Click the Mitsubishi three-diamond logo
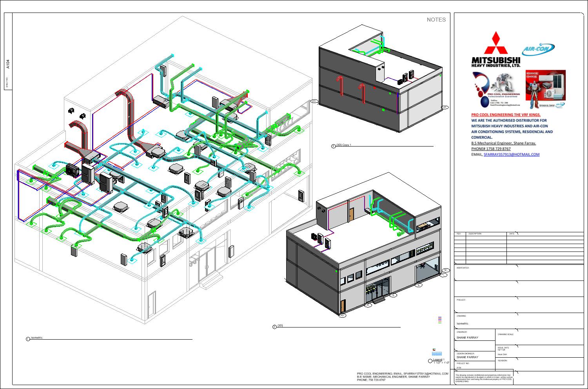This screenshot has height=389, width=588. (495, 43)
